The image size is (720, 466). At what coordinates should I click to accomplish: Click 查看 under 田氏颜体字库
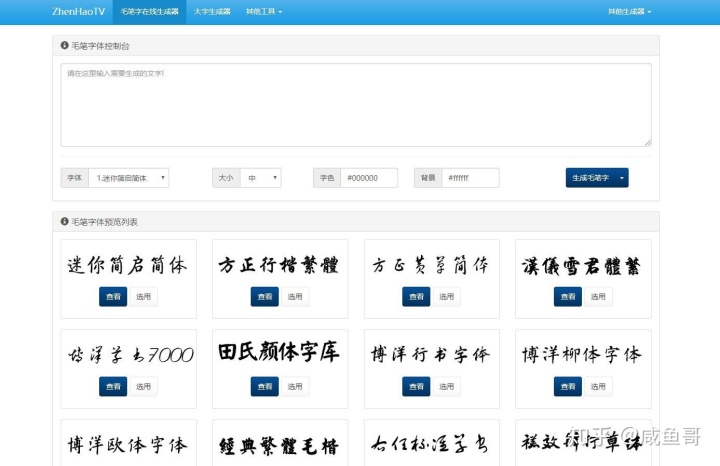264,387
